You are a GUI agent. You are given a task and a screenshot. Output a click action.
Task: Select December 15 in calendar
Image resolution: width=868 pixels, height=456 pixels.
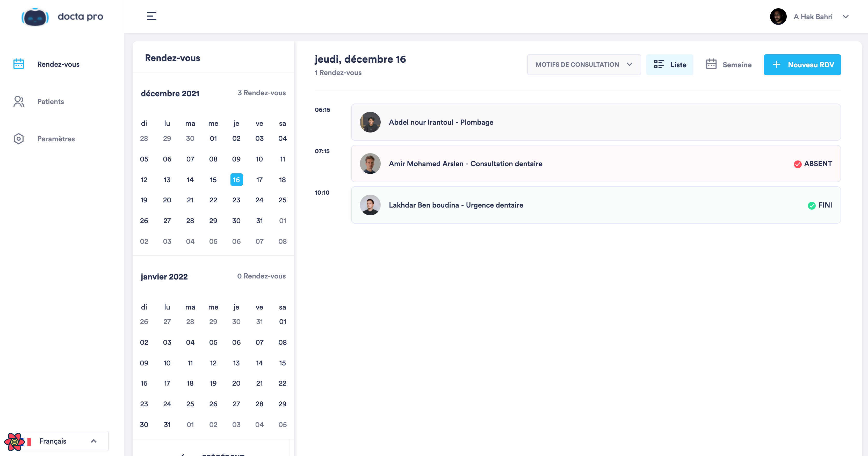(213, 180)
